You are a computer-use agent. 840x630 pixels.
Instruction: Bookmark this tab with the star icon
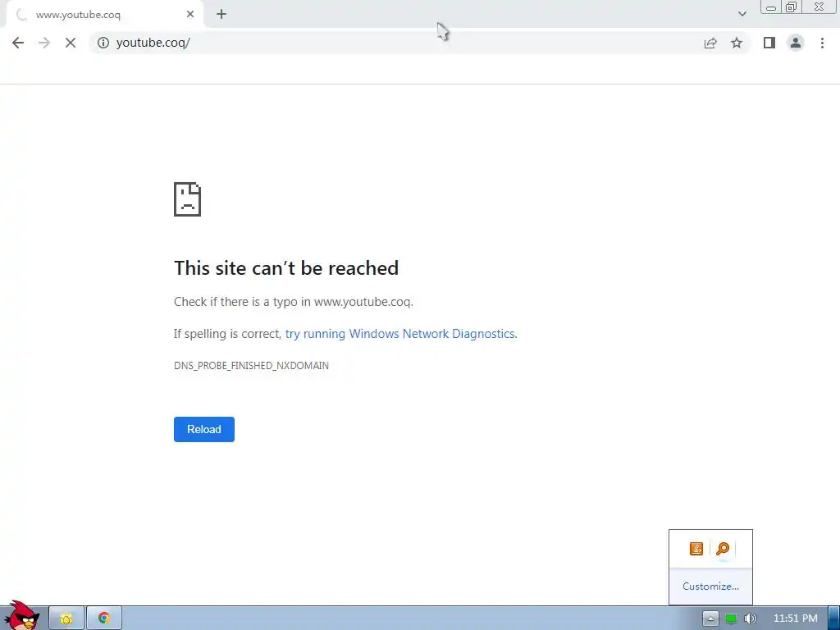click(737, 43)
